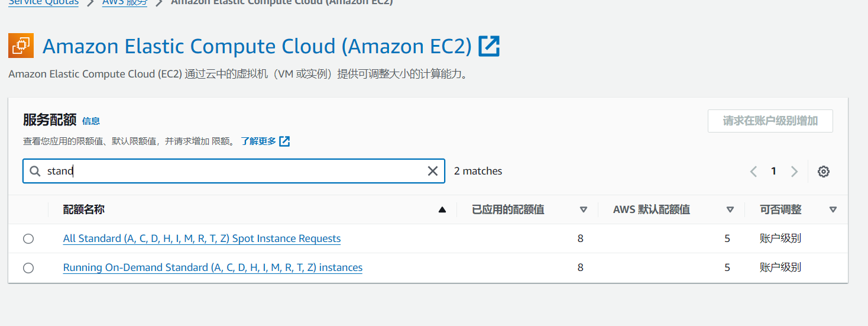Click AWS 默认配额值 column header
868x326 pixels.
click(x=652, y=209)
